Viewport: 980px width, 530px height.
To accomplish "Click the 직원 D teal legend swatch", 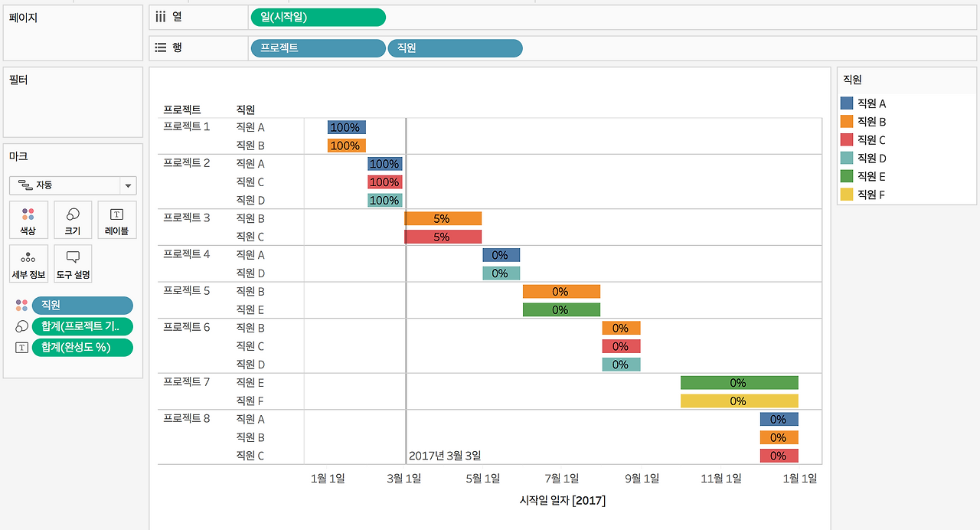I will [x=846, y=159].
